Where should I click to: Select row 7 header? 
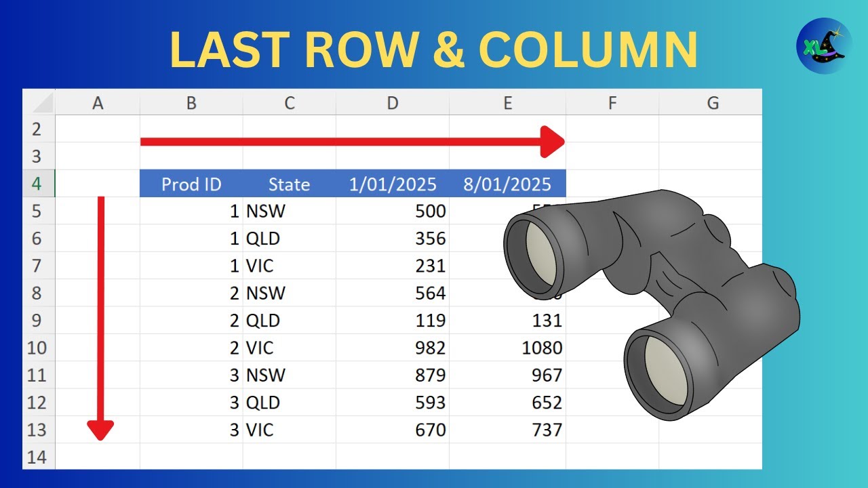click(39, 266)
